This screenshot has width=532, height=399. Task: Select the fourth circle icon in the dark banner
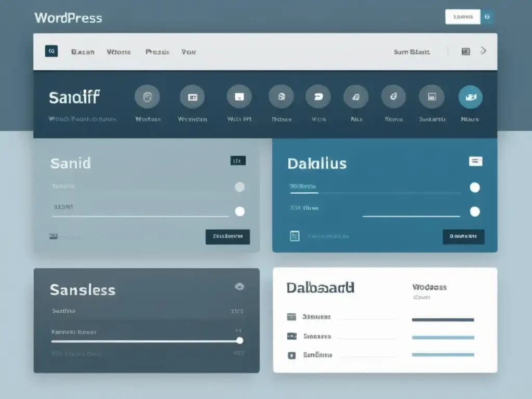click(x=281, y=97)
